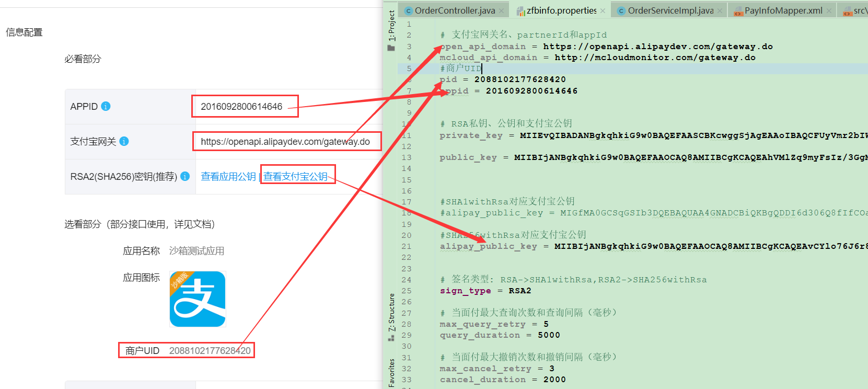Switch to the OrderController.java tab
868x389 pixels.
(x=455, y=10)
